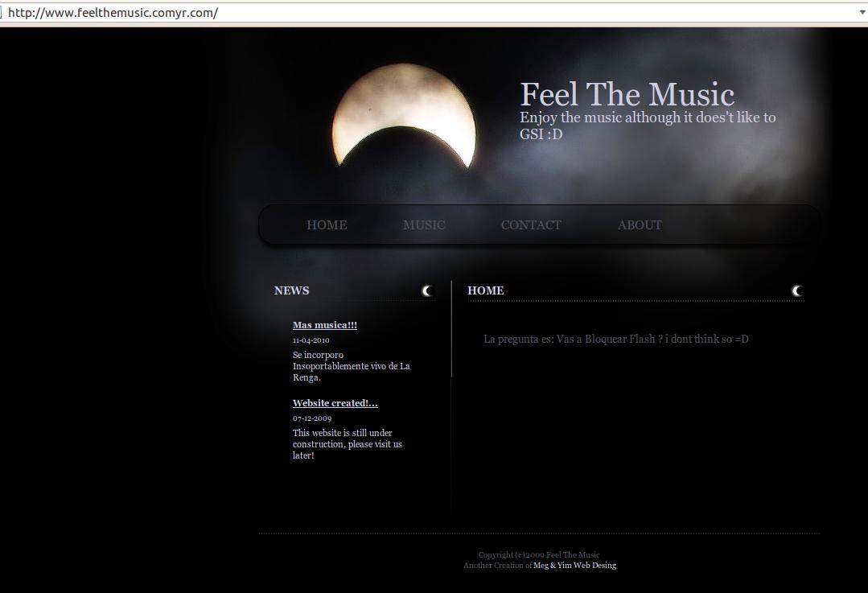Viewport: 868px width, 593px height.
Task: Open the ABOUT navigation item
Action: 640,225
